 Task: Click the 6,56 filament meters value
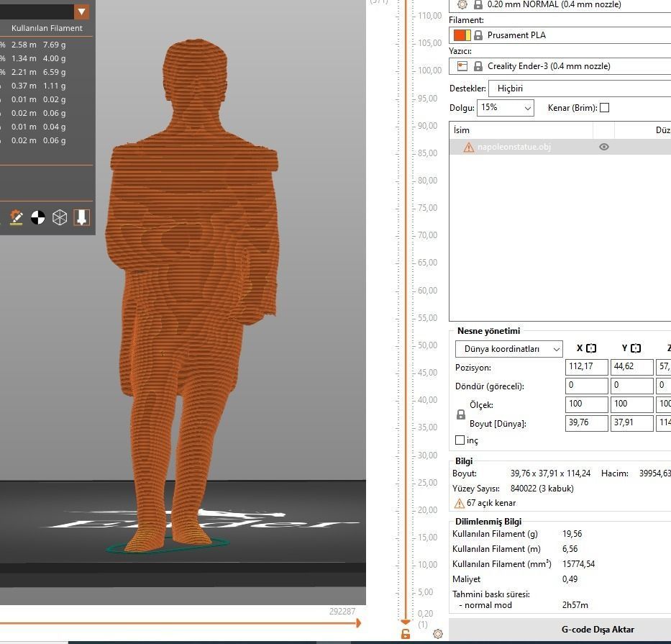[570, 549]
